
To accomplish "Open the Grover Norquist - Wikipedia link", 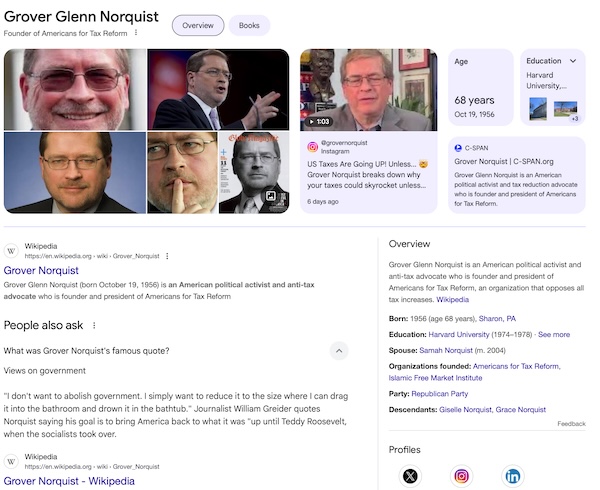I will pos(69,481).
